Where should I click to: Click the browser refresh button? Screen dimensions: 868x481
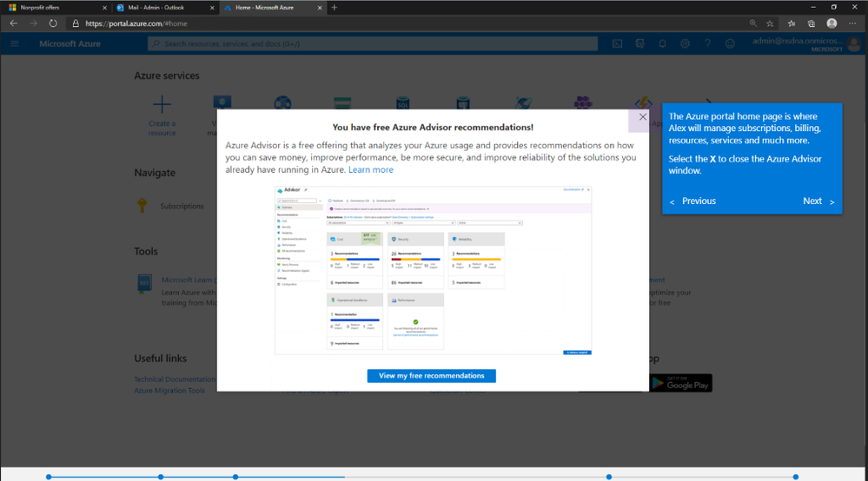(x=53, y=23)
